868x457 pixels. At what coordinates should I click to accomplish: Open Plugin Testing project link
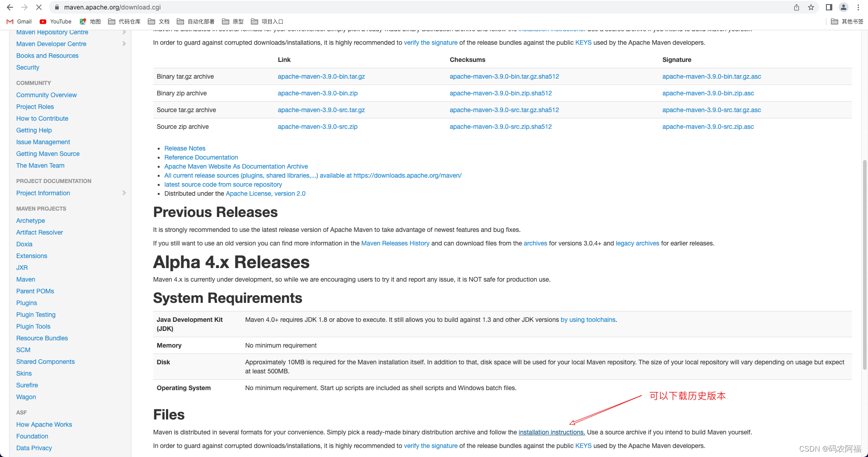[36, 315]
